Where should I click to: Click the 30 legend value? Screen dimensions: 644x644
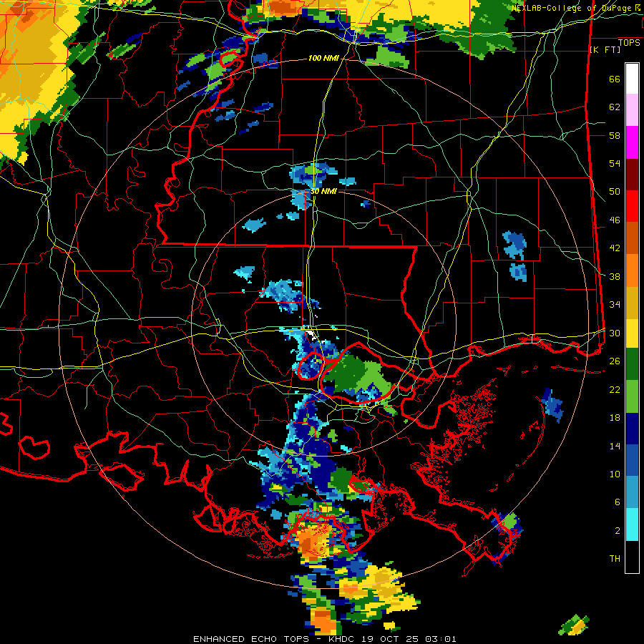coord(615,333)
